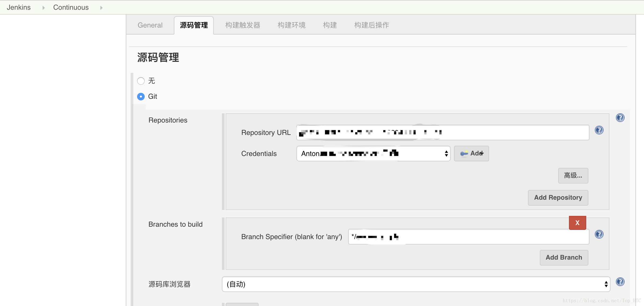
Task: Click the Git radio button
Action: click(x=141, y=96)
